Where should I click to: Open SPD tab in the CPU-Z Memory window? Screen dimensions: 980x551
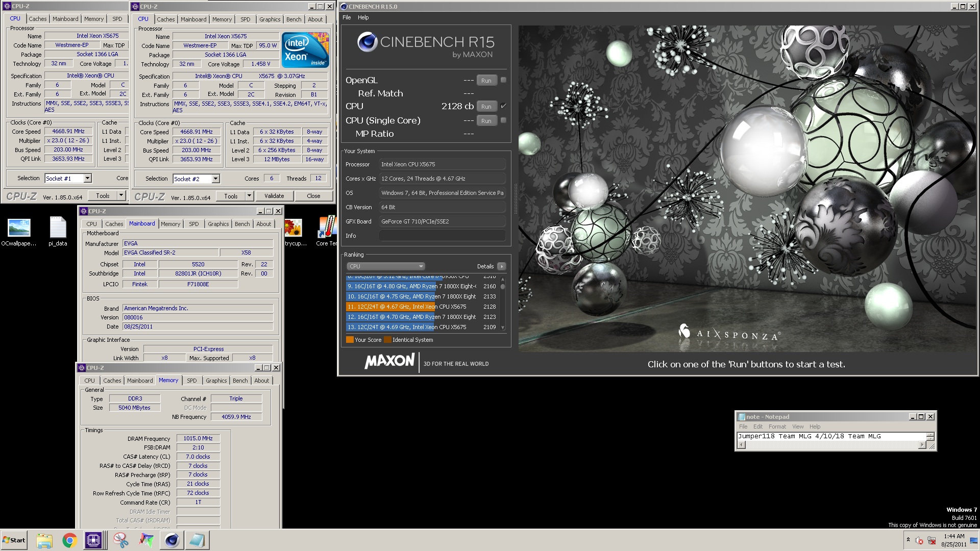(x=192, y=381)
